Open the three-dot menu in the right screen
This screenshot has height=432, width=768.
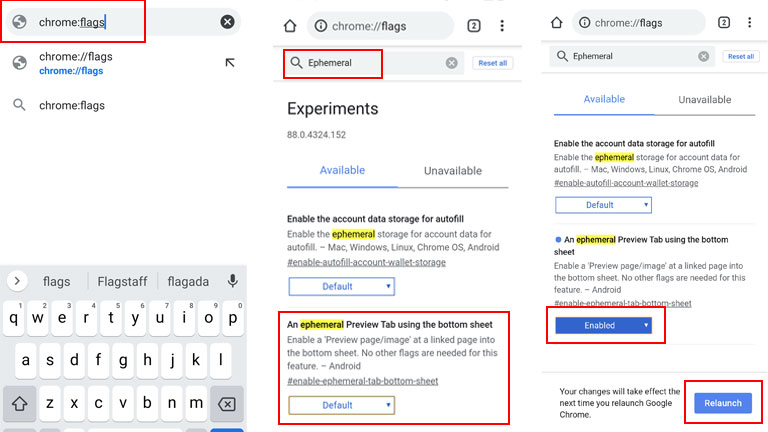pos(749,22)
